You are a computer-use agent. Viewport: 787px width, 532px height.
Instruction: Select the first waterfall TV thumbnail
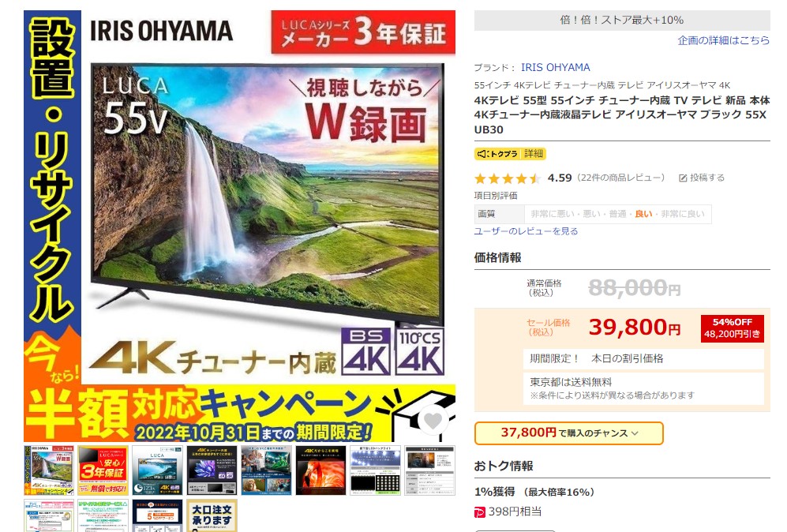coord(49,470)
